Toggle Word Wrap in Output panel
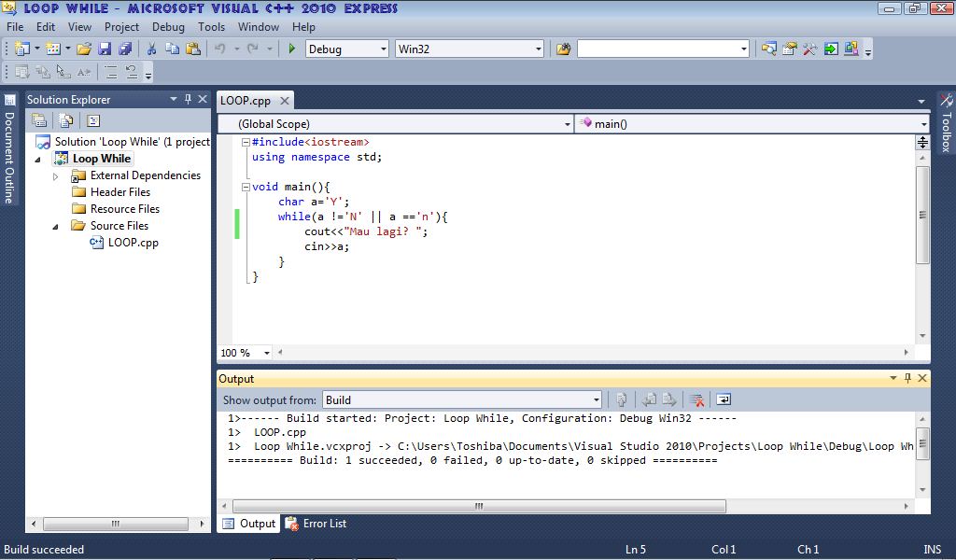 pyautogui.click(x=724, y=399)
